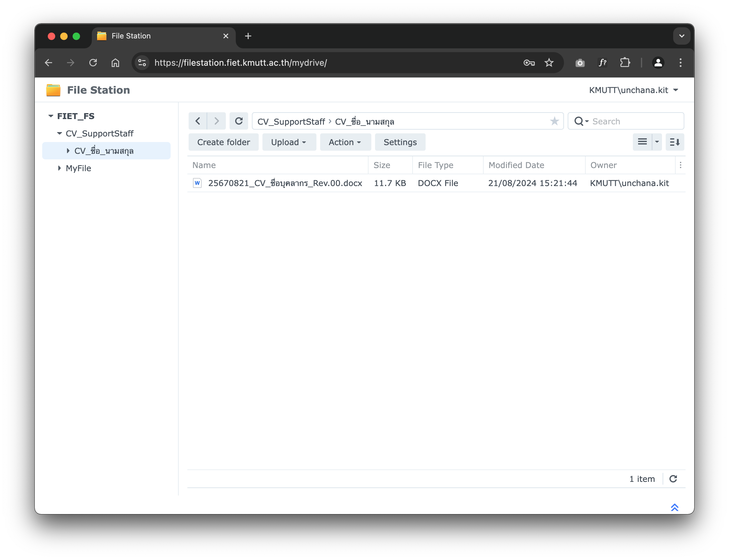Open Settings button
729x560 pixels.
(400, 142)
